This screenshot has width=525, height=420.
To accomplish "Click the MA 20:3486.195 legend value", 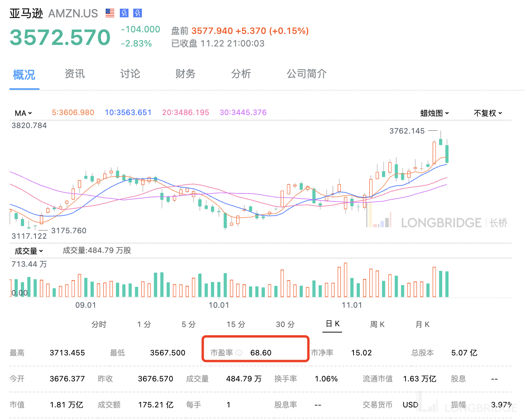I will 186,112.
